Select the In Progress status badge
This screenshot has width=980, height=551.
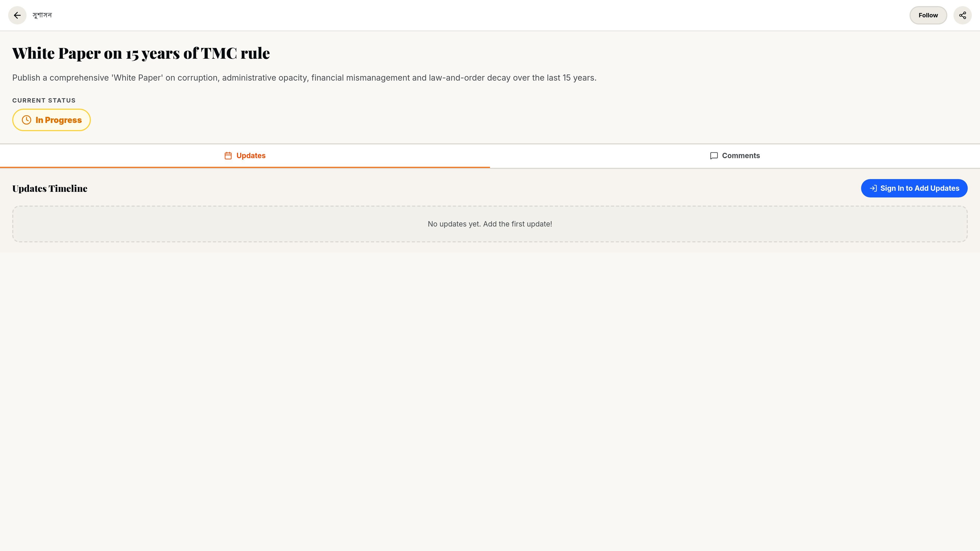tap(51, 120)
